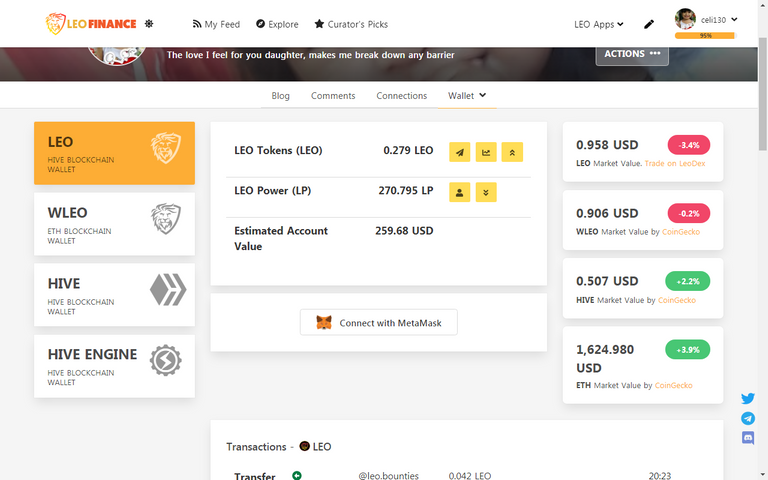
Task: Open the celi130 user menu
Action: (719, 20)
